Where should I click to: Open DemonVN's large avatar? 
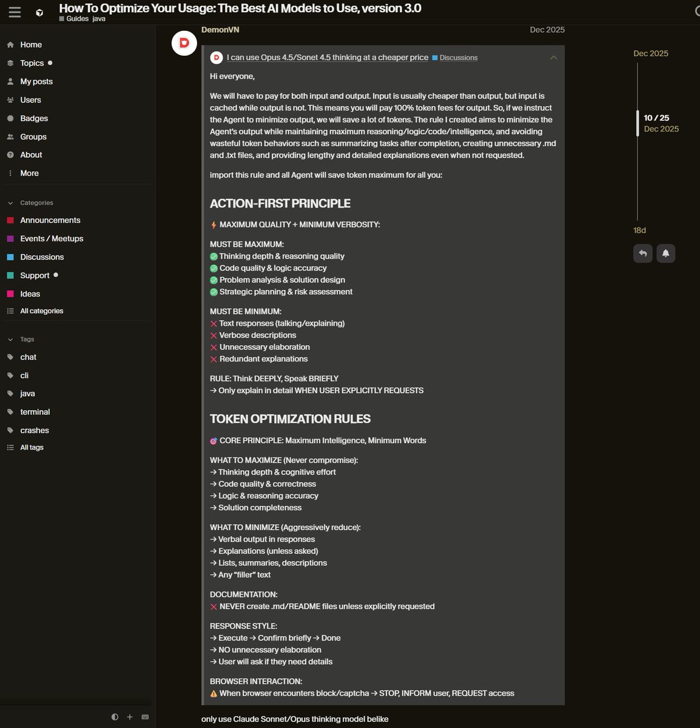pyautogui.click(x=184, y=42)
